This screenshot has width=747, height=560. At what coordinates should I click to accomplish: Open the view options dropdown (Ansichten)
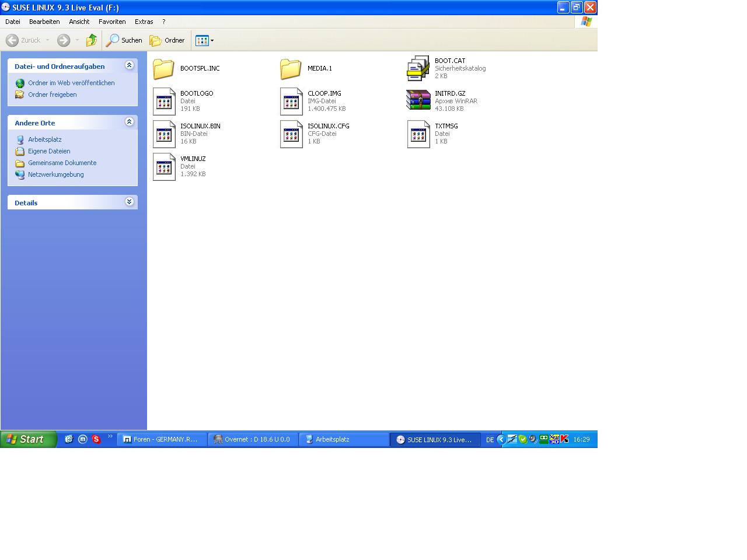204,40
